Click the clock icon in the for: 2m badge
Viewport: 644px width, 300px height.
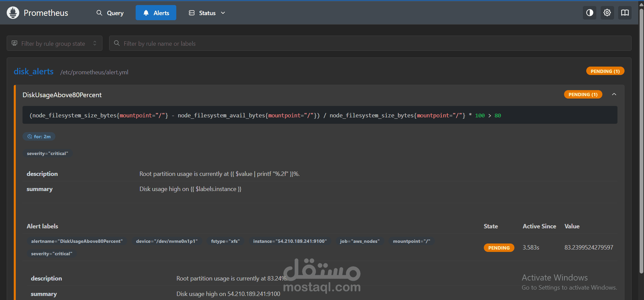point(30,137)
